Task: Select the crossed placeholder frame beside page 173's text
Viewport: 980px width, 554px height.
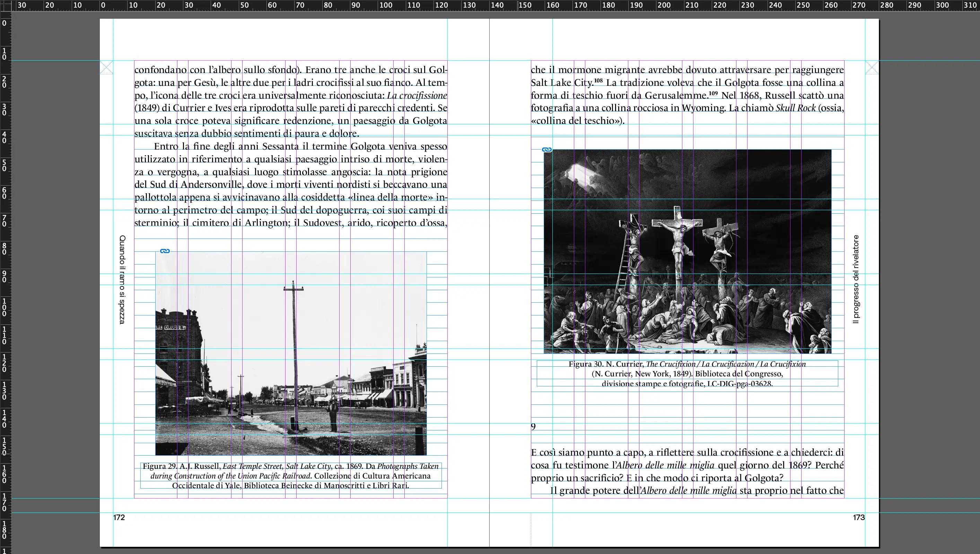Action: pyautogui.click(x=872, y=68)
